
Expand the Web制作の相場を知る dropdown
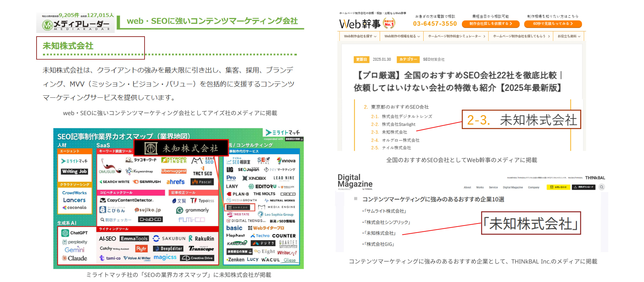[402, 36]
